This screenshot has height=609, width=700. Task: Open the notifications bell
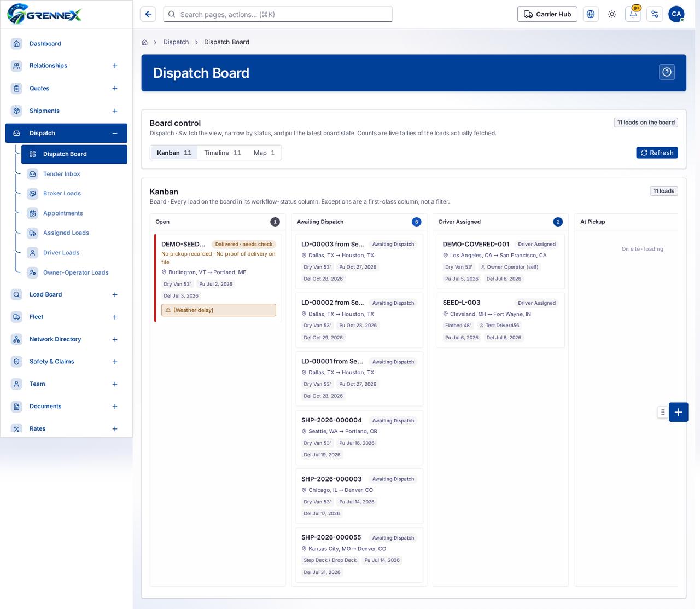[633, 14]
